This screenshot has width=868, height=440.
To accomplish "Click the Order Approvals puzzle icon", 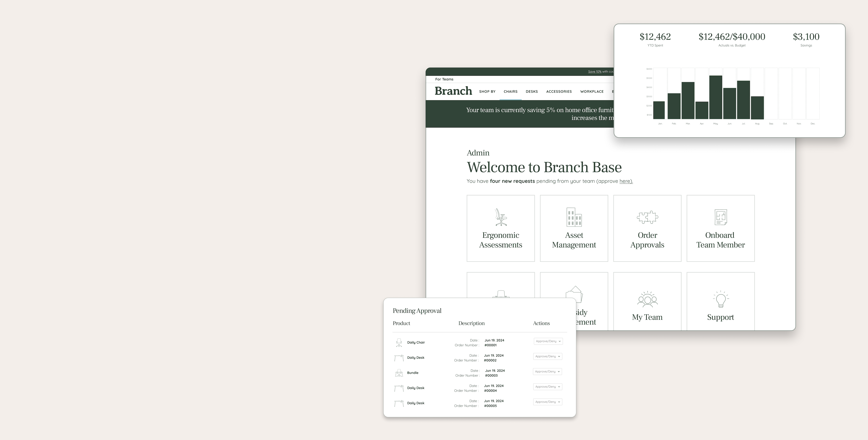I will 647,217.
